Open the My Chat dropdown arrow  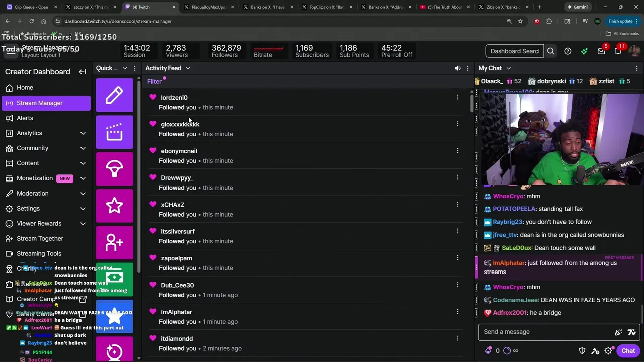[x=508, y=68]
